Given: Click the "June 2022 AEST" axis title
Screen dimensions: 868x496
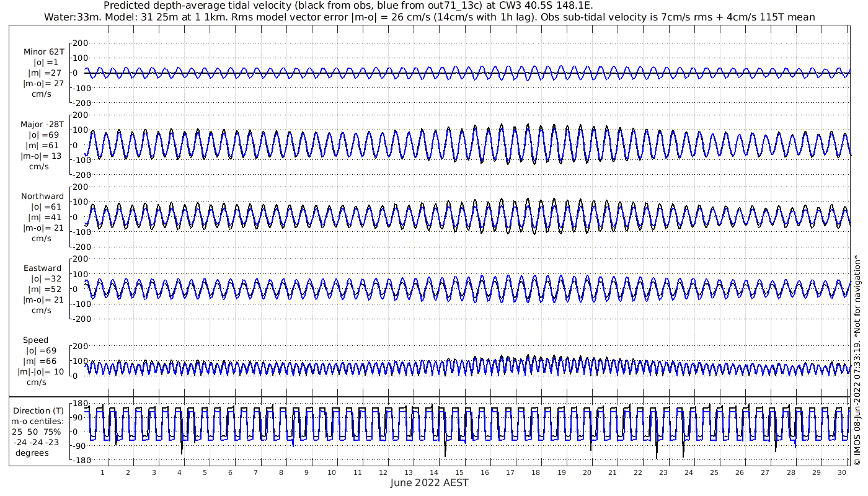Looking at the screenshot, I should pos(430,482).
